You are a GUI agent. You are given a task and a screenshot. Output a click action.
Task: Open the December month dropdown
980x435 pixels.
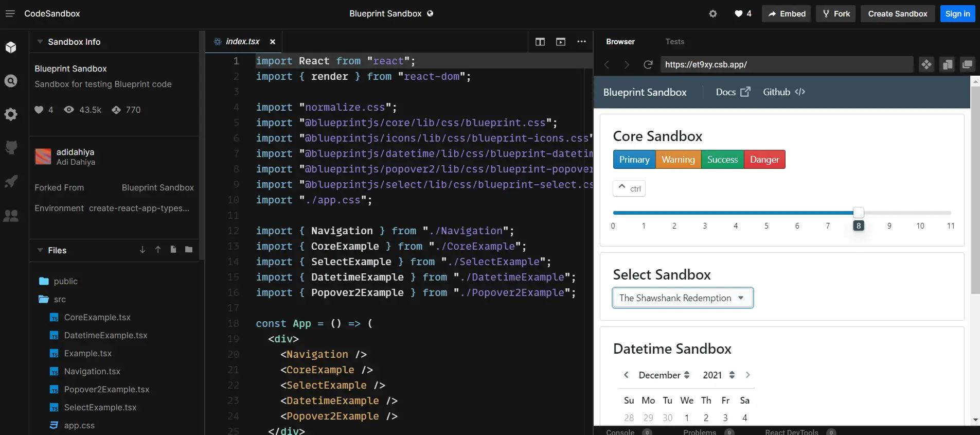(664, 375)
